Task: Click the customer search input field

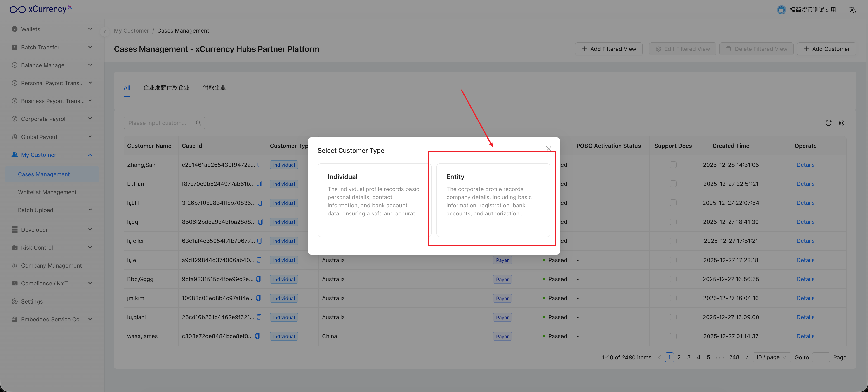Action: point(157,123)
